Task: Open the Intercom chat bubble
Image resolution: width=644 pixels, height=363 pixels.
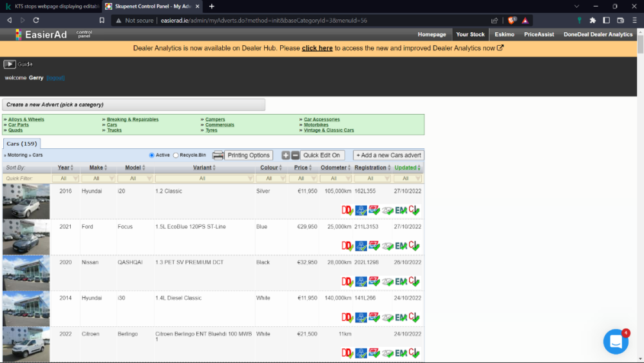Action: pyautogui.click(x=616, y=341)
